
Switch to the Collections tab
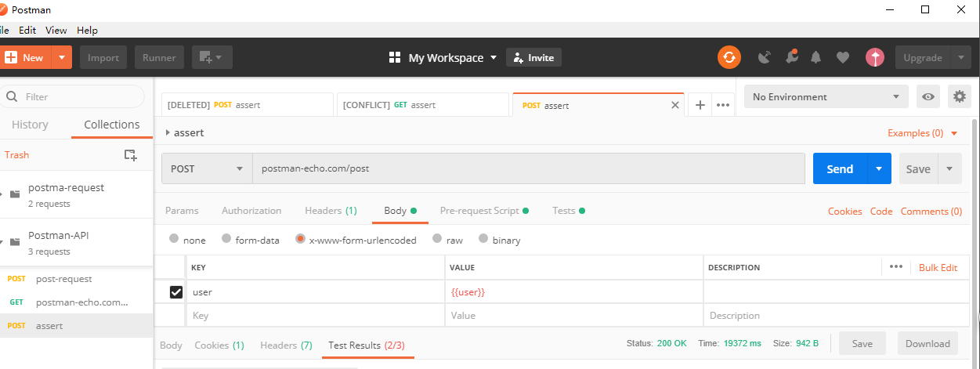112,125
